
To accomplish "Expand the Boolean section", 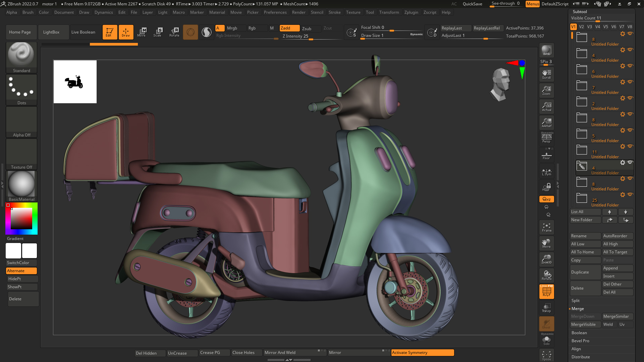I will [x=579, y=333].
